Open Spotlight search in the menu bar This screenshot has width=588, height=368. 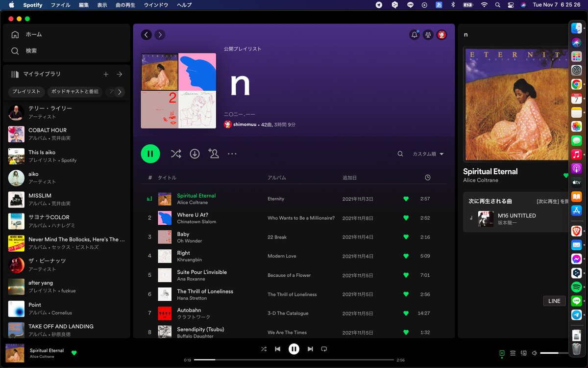pos(497,5)
